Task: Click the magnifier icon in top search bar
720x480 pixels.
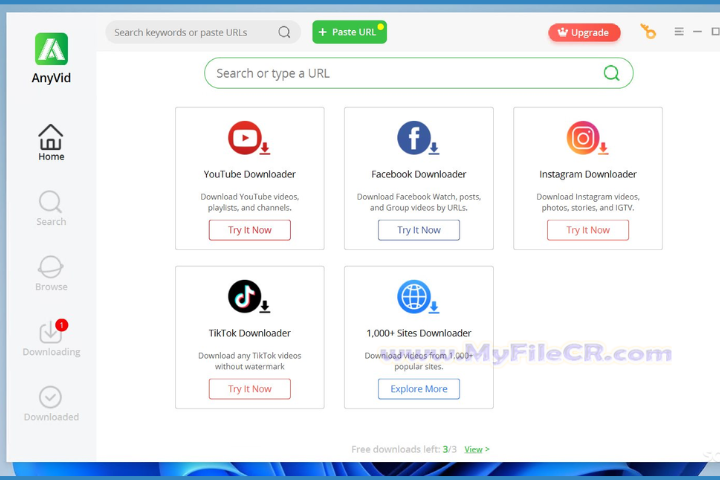Action: 284,32
